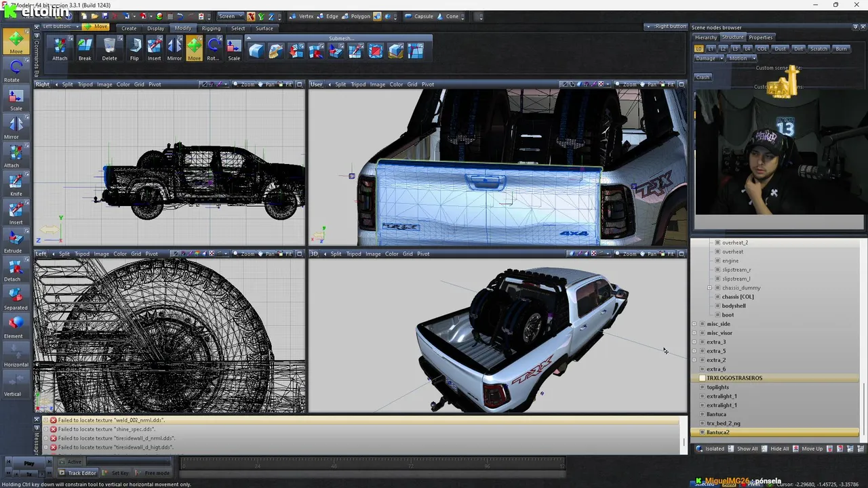Click the Crash button
868x488 pixels.
click(703, 77)
